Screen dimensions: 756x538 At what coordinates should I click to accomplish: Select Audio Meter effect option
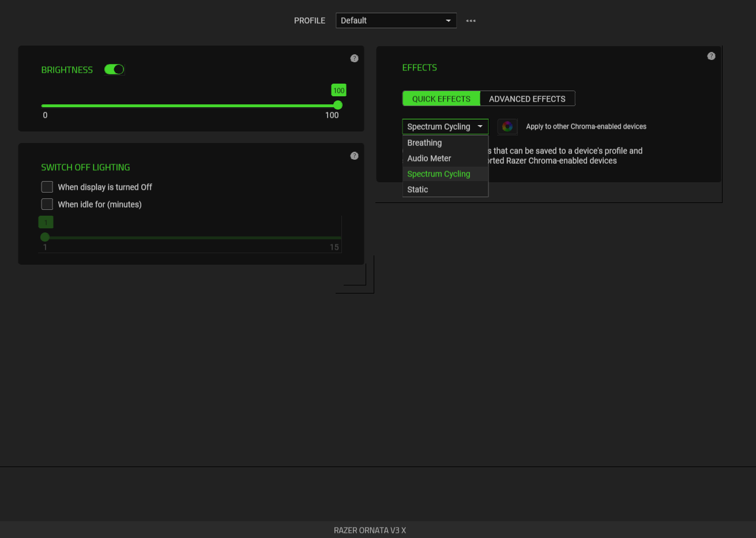429,158
